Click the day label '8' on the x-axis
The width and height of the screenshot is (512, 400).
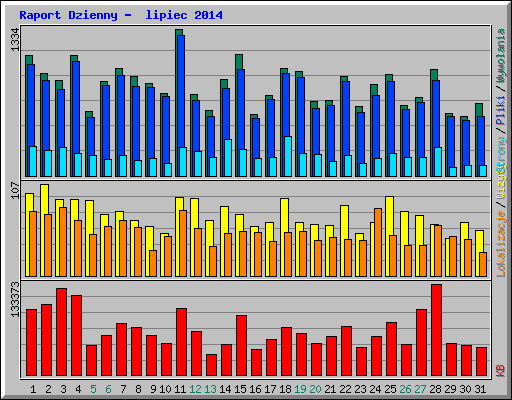point(138,389)
